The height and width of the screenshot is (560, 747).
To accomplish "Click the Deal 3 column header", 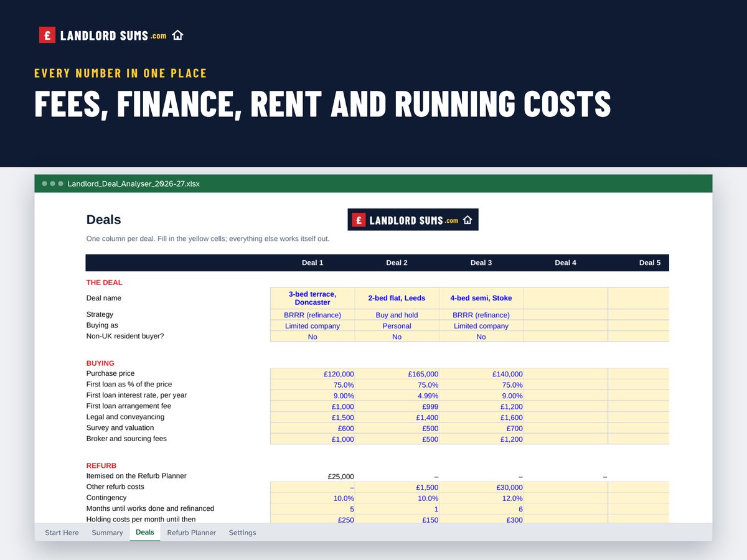I will [x=481, y=263].
